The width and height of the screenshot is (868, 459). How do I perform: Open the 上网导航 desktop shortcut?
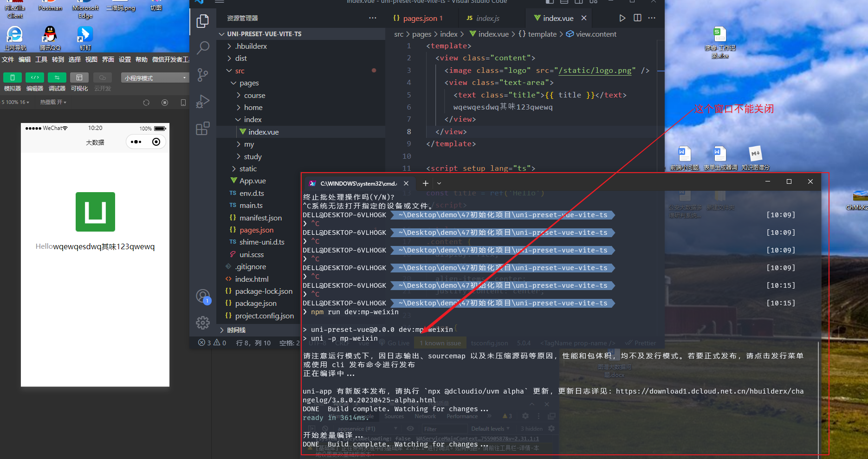15,38
